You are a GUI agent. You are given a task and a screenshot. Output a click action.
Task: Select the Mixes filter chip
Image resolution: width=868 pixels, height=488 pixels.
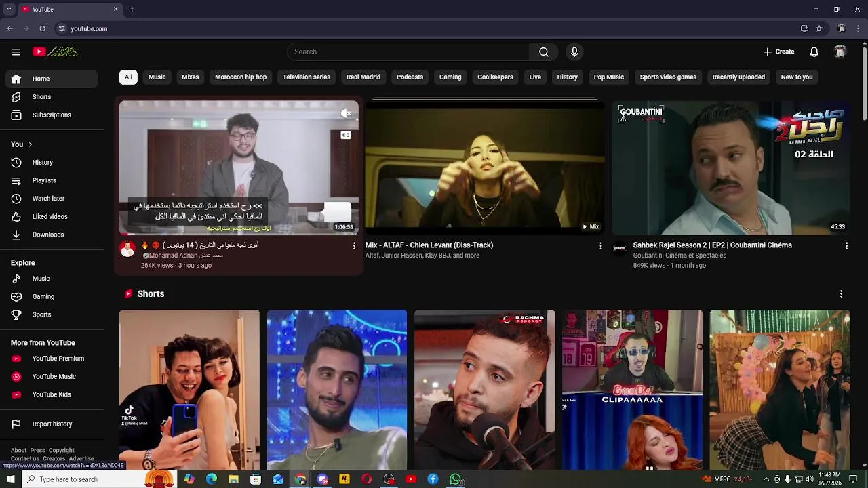(191, 77)
